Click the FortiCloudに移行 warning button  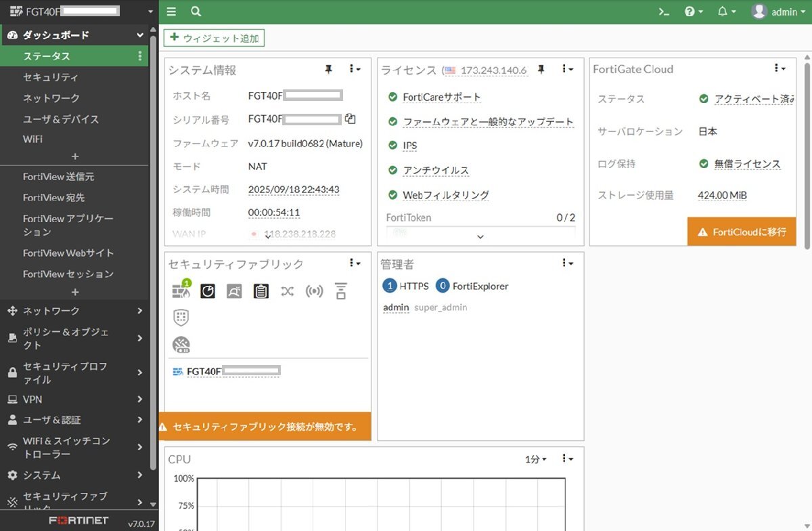(x=742, y=232)
